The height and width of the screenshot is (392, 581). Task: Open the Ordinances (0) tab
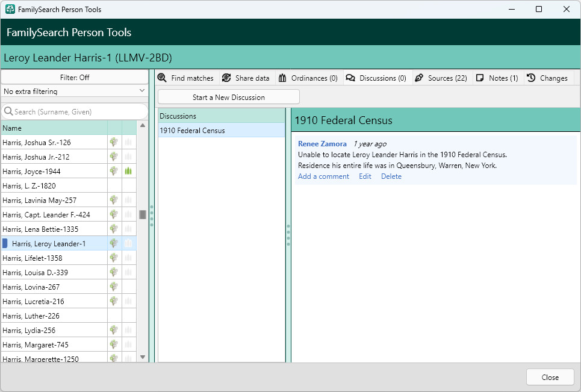click(309, 78)
